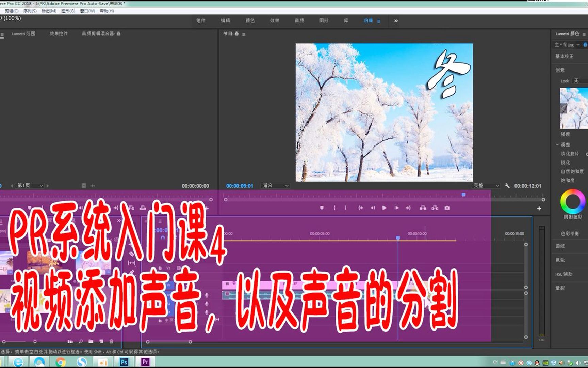Image resolution: width=588 pixels, height=368 pixels.
Task: Add a marker in the Program monitor
Action: tap(322, 208)
